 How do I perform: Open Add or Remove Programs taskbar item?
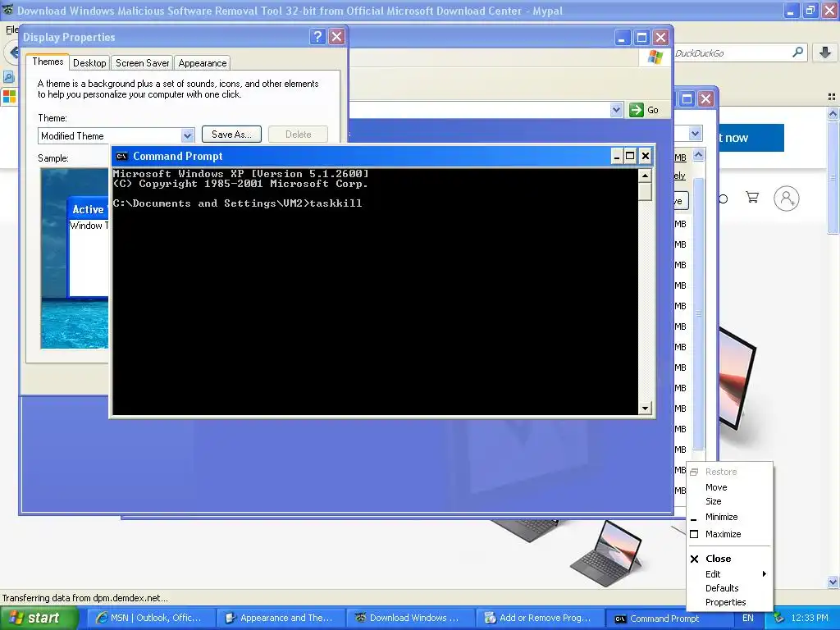tap(539, 619)
